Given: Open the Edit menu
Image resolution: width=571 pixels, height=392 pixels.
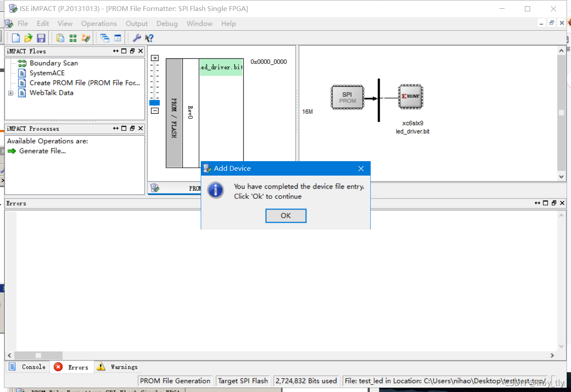Looking at the screenshot, I should coord(43,24).
